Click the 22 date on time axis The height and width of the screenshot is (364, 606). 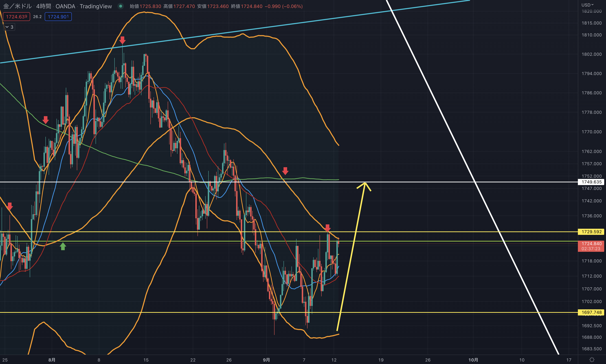point(193,360)
